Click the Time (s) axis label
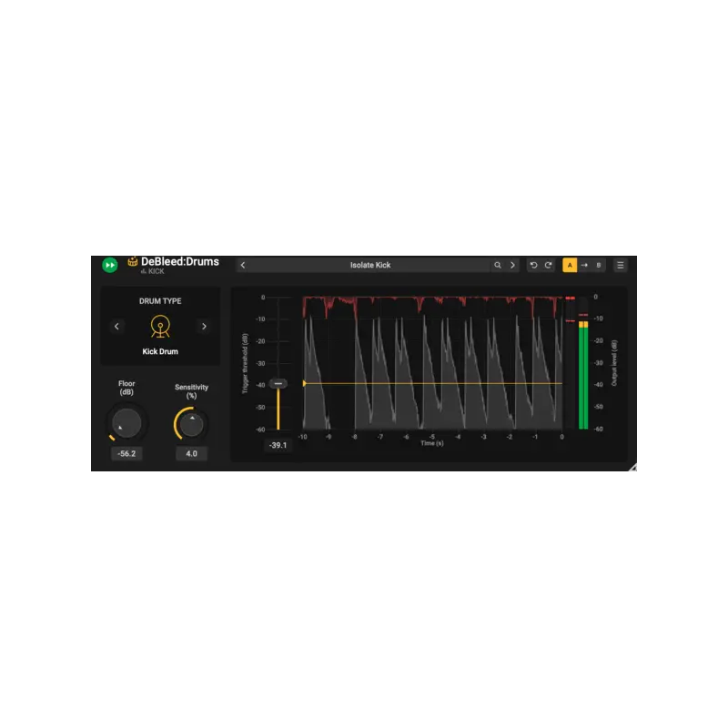Image resolution: width=728 pixels, height=728 pixels. 431,443
